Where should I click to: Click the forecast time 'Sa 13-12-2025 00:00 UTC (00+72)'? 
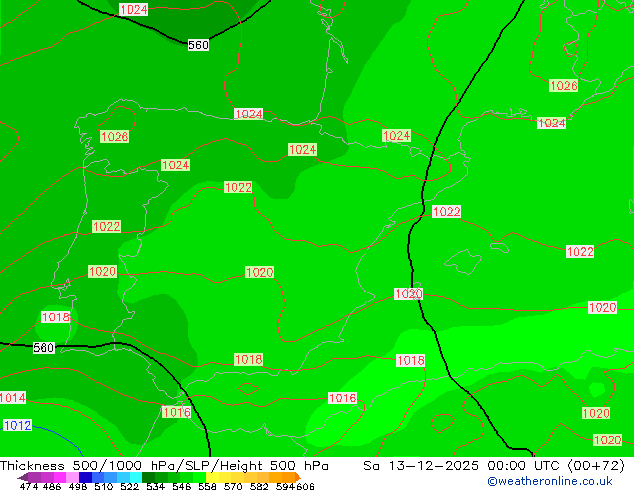pos(494,466)
